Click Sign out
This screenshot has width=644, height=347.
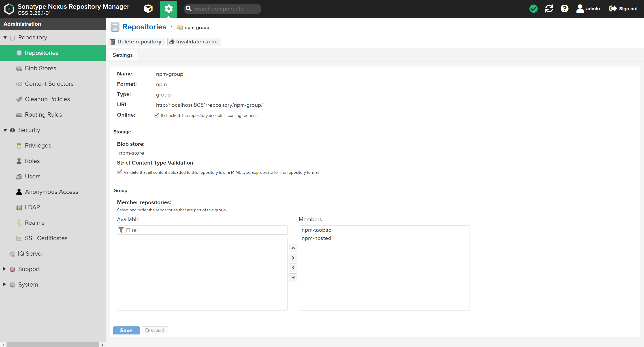(623, 9)
